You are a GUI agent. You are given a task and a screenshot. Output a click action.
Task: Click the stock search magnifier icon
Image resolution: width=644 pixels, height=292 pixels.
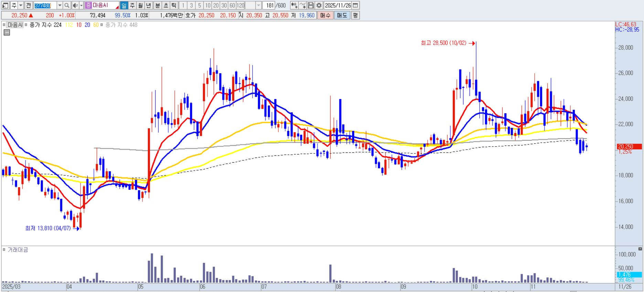[67, 6]
